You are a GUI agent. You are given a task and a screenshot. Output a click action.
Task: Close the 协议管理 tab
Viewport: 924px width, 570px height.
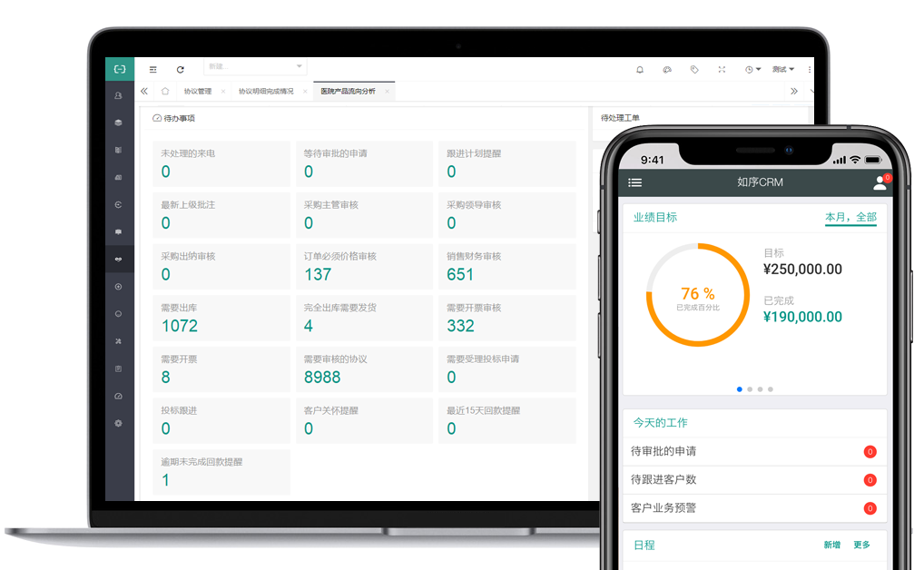coord(223,92)
